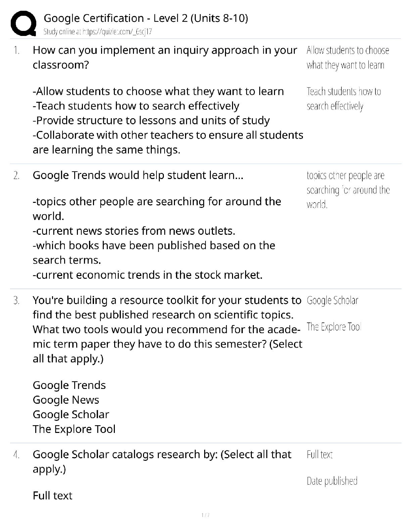
Task: Select 'current economic trends in the stock market'
Action: (x=147, y=275)
